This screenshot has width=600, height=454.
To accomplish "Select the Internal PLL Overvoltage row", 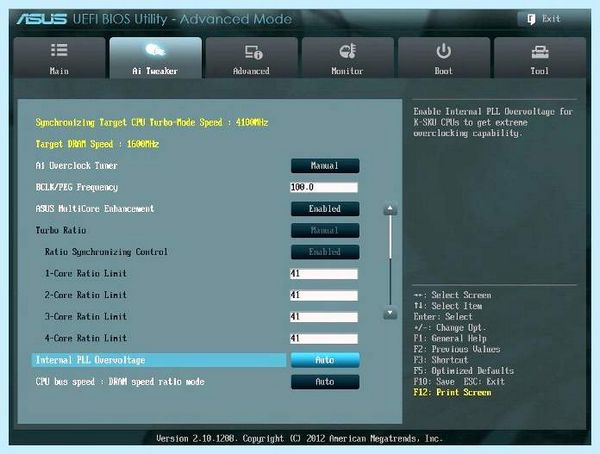I will point(159,360).
